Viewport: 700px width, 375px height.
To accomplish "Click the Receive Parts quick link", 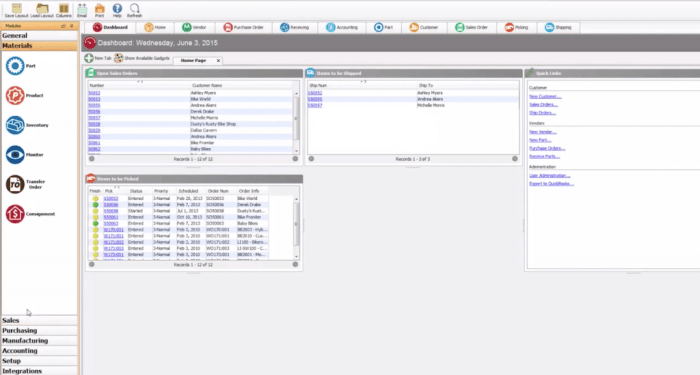I will (544, 156).
